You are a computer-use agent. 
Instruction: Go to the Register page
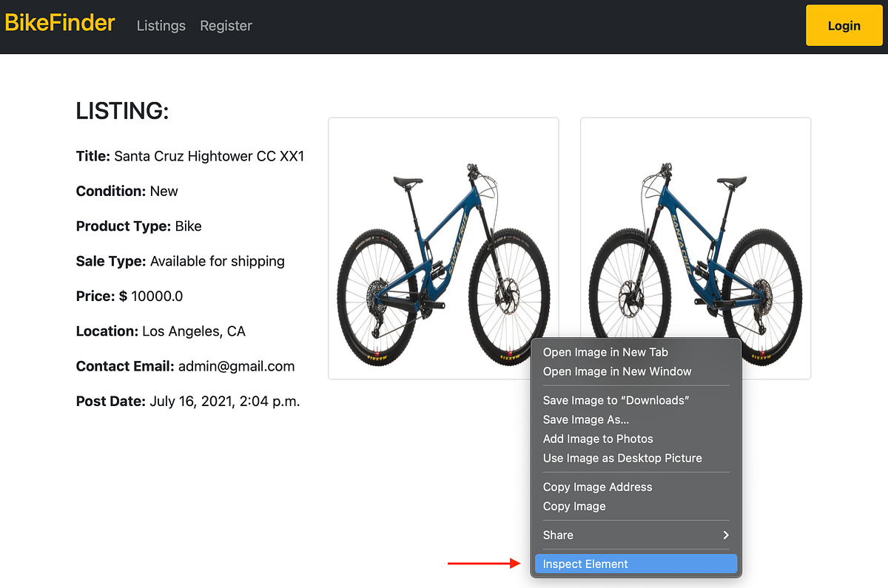pyautogui.click(x=226, y=26)
